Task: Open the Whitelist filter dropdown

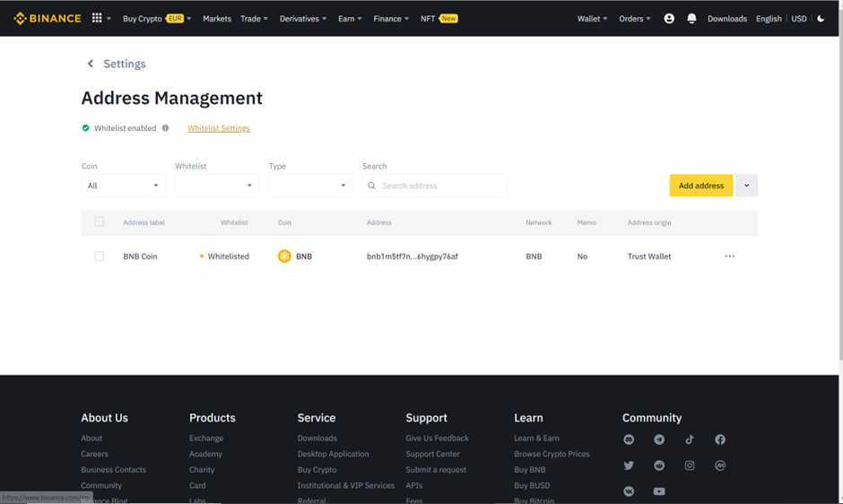Action: (x=217, y=186)
